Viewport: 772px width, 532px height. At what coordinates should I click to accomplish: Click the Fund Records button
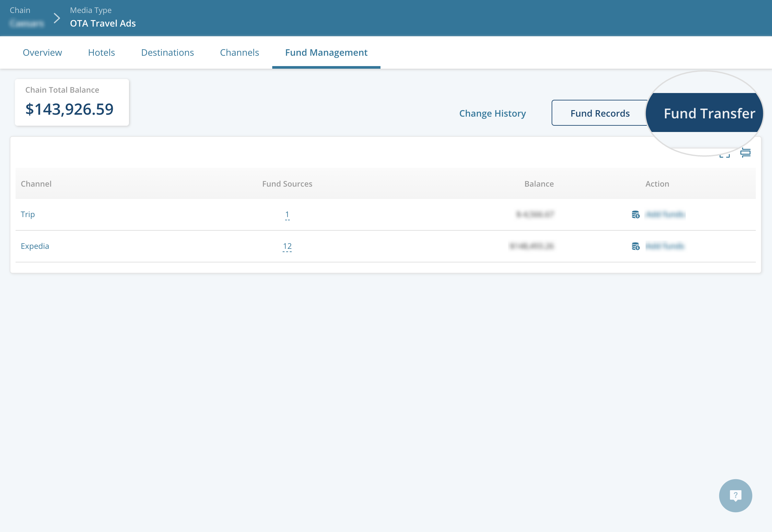click(600, 113)
